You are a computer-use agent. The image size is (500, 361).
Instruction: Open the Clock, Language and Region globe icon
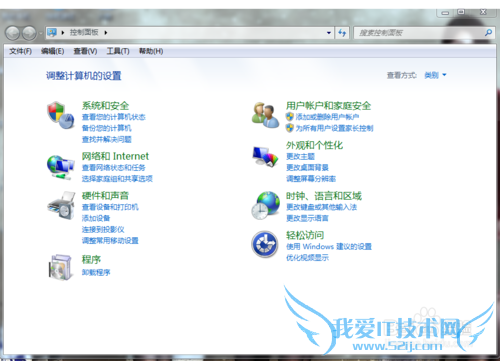tap(265, 205)
